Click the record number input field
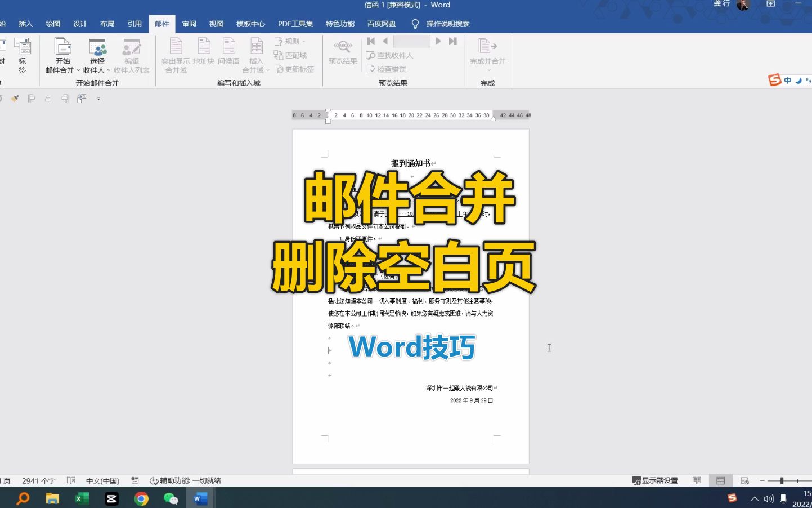812x508 pixels. point(411,41)
